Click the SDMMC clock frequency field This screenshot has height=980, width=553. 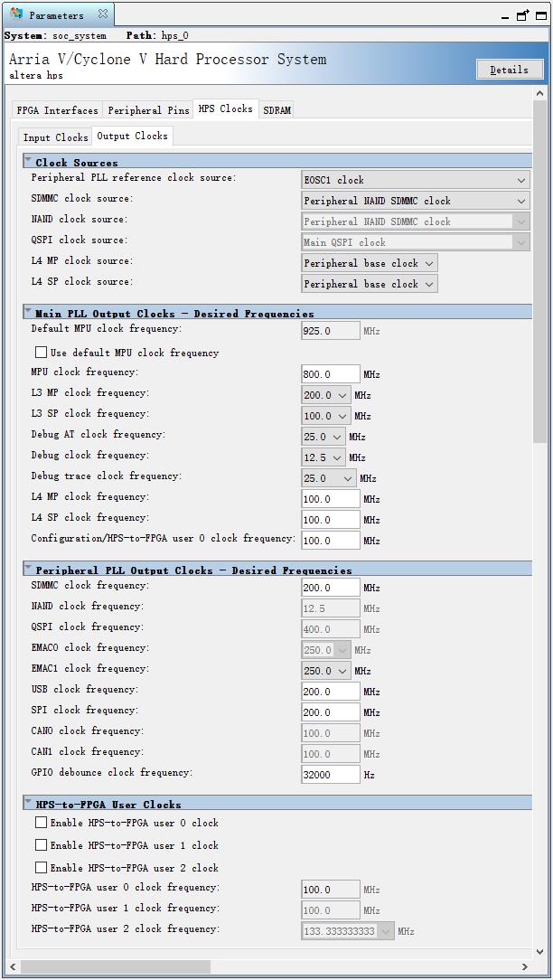click(x=331, y=588)
